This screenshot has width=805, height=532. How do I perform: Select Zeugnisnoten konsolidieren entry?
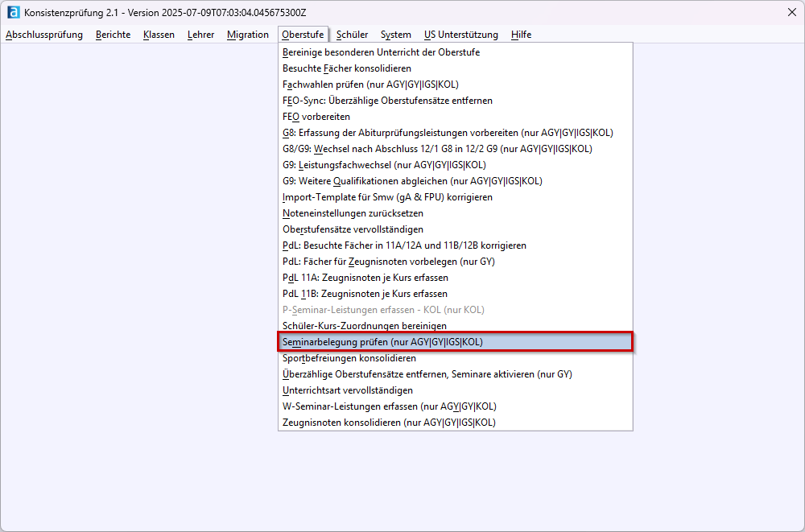pyautogui.click(x=456, y=422)
